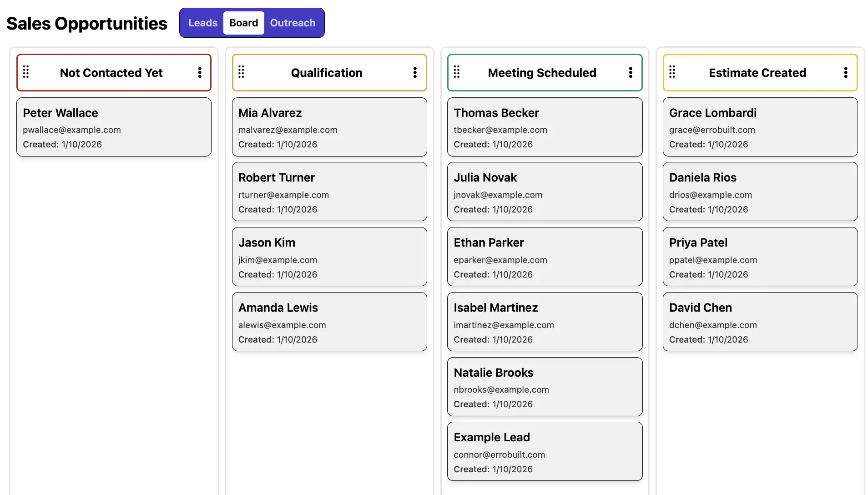Click the Estimate Created drag handle icon

[x=672, y=72]
